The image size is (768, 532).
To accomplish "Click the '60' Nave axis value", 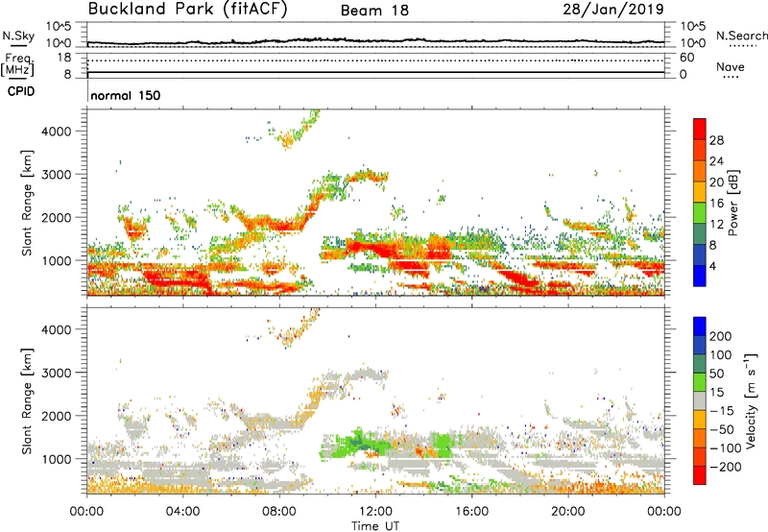I will tap(687, 58).
